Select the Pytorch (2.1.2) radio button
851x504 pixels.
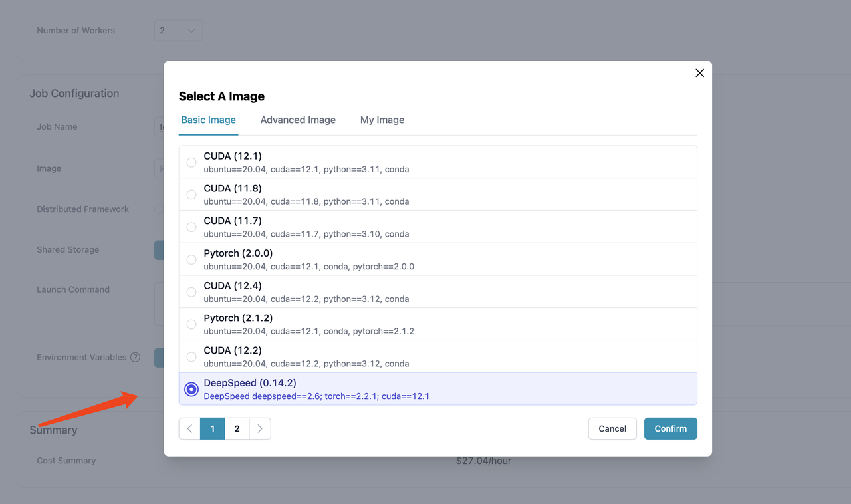(191, 324)
